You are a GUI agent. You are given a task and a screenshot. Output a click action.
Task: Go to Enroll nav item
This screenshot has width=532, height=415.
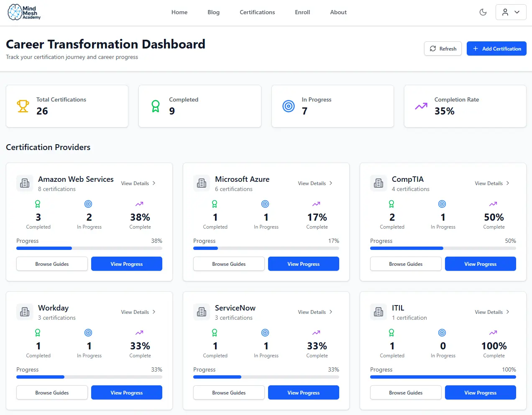302,12
